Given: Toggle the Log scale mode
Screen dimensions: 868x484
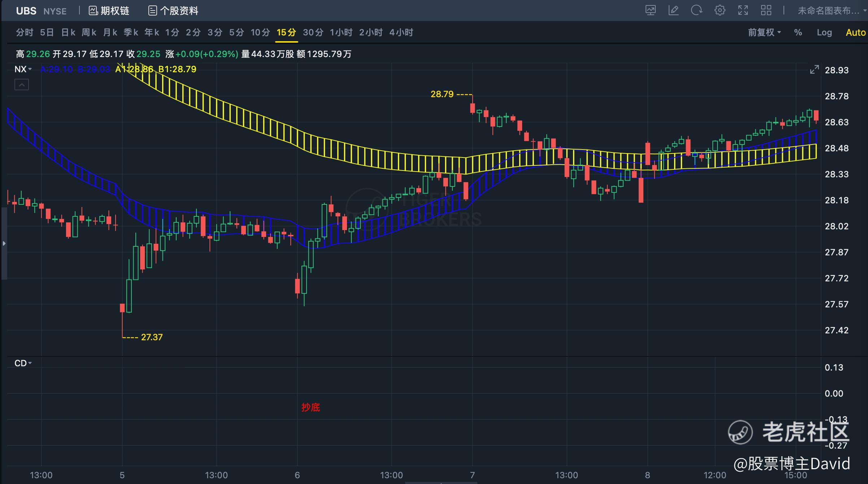Looking at the screenshot, I should (x=824, y=33).
